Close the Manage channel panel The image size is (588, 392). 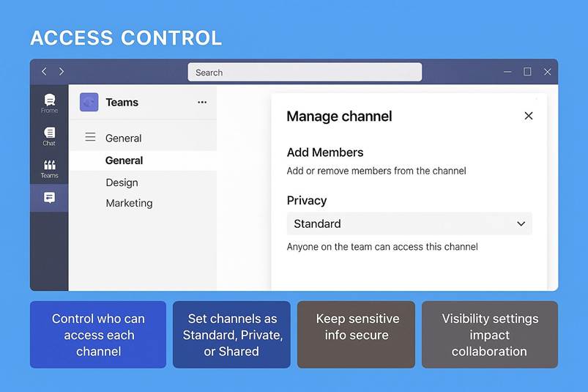[529, 116]
